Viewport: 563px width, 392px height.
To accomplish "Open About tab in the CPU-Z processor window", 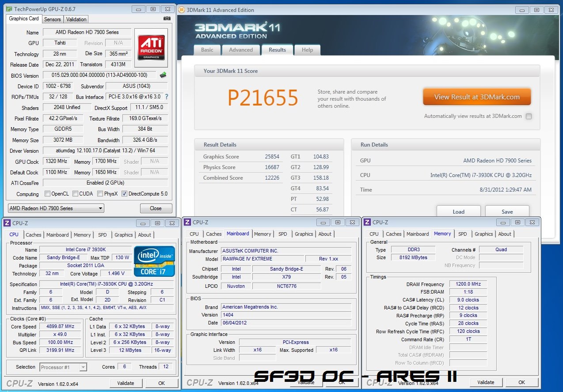I will coord(145,235).
